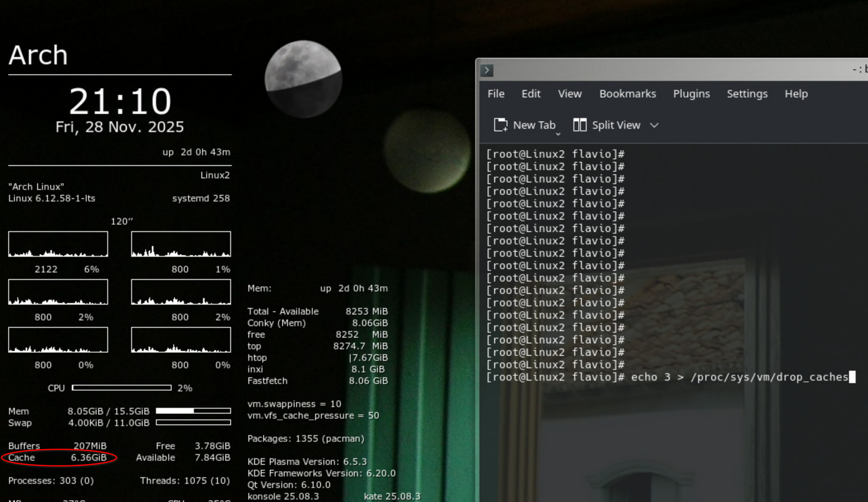The height and width of the screenshot is (502, 868).
Task: Click the red-circled Cache value
Action: 89,458
